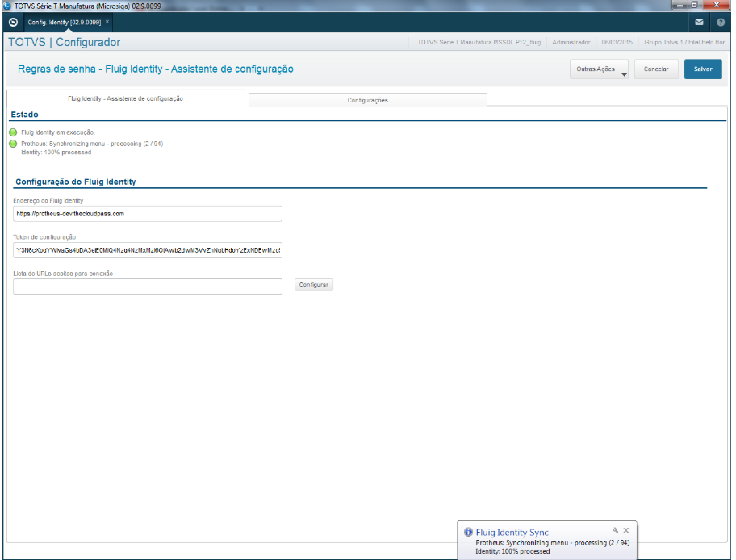
Task: Click TOTVS Série T Manufatura MSSQL P12_fluig label
Action: 479,42
